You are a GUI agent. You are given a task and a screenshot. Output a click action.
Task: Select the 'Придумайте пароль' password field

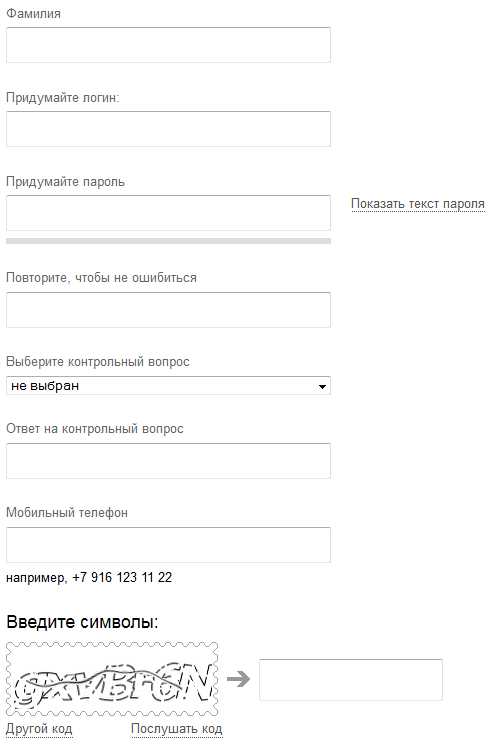click(x=168, y=213)
